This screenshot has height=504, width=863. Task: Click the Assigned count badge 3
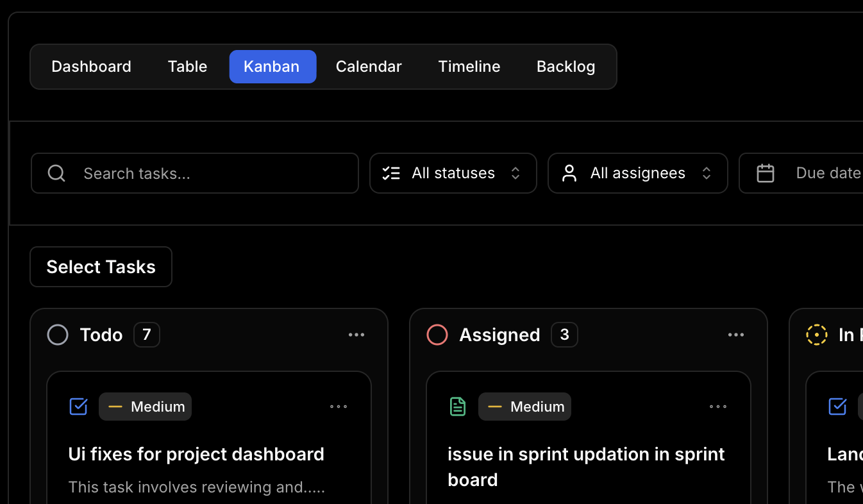pos(565,335)
